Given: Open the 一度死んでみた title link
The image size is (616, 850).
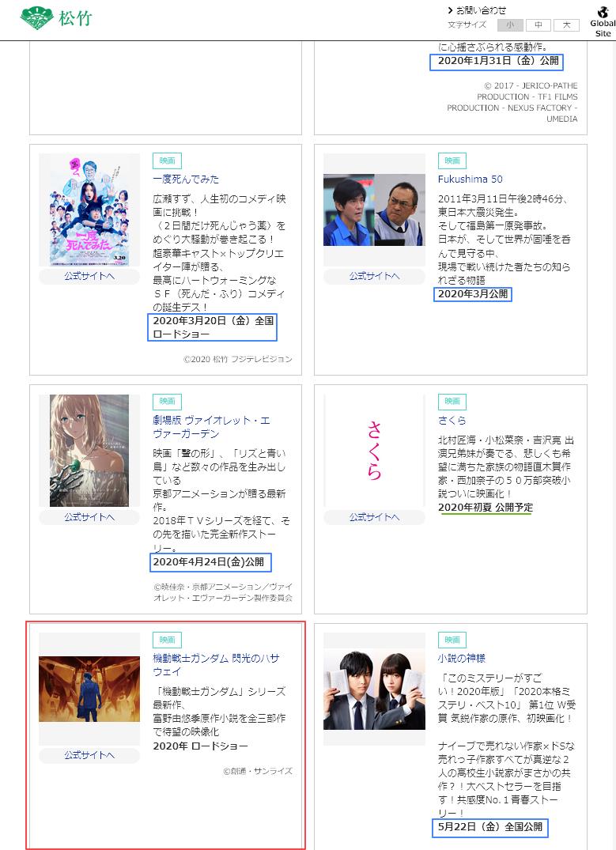Looking at the screenshot, I should [186, 179].
